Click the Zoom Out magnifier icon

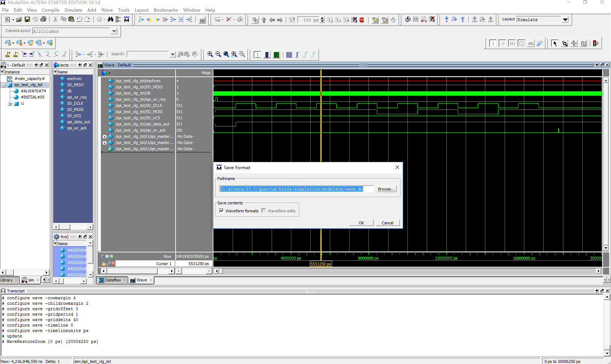[x=218, y=54]
